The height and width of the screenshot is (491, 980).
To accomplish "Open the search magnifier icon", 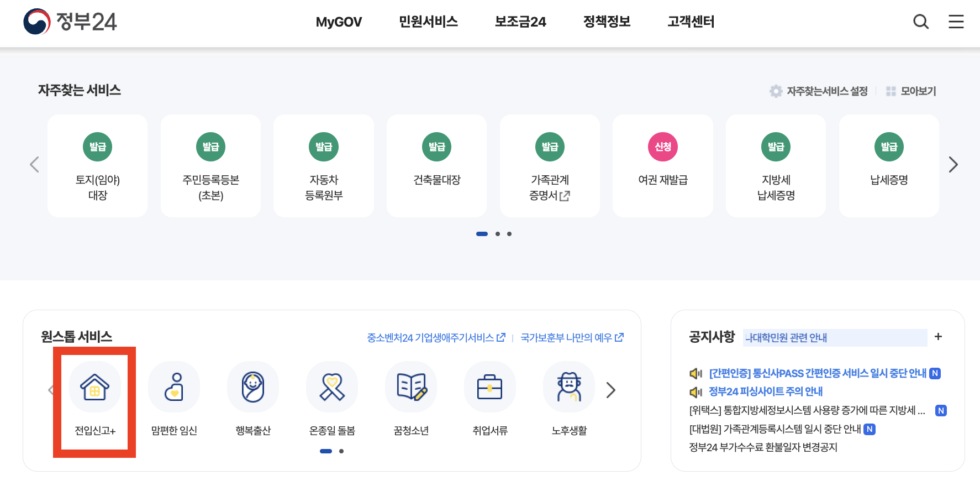I will click(921, 22).
